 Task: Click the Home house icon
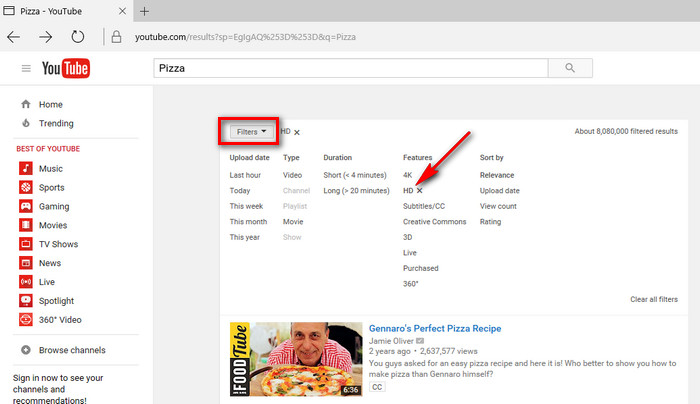tap(26, 104)
